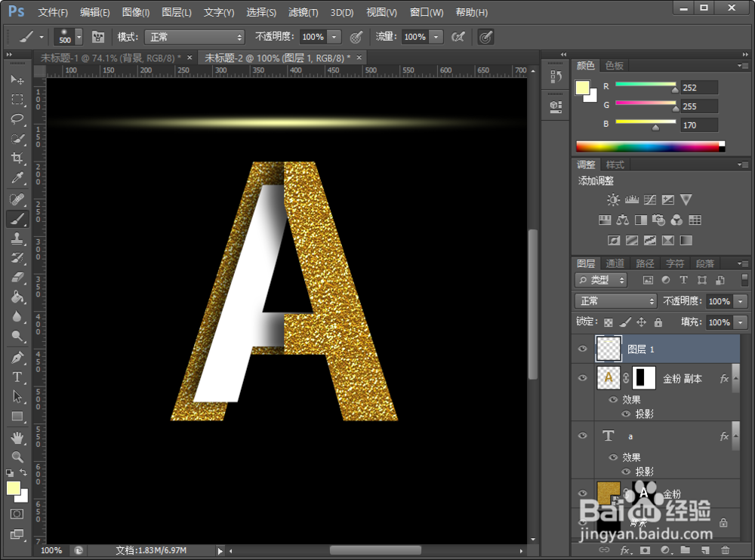Select the Pen tool
The width and height of the screenshot is (755, 560).
tap(17, 358)
